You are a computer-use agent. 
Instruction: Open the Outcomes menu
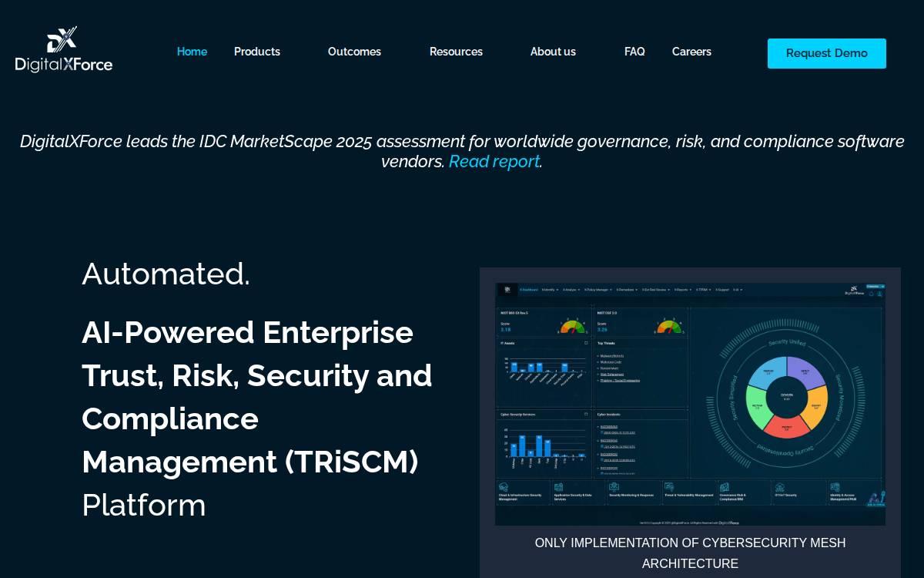click(354, 52)
